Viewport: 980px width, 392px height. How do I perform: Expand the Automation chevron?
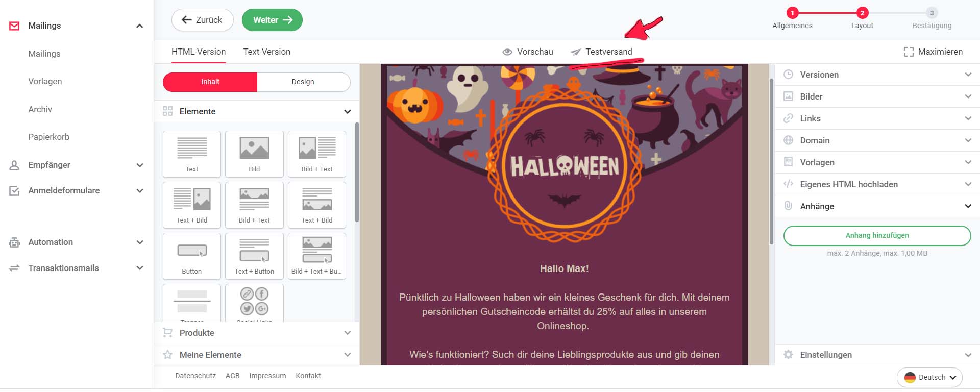coord(139,242)
